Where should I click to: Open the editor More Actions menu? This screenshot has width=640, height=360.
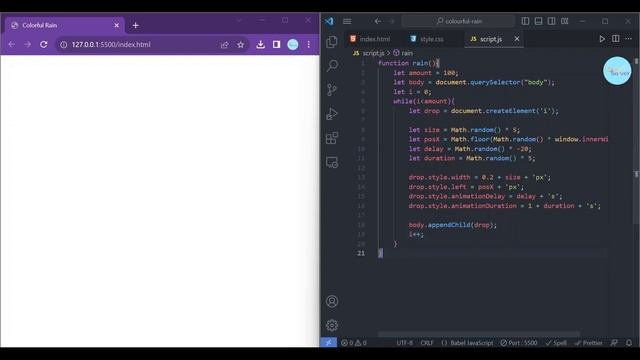[629, 39]
